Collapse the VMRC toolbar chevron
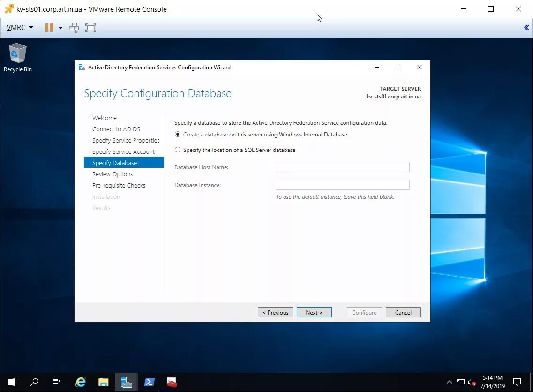Viewport: 533px width, 392px height. (x=526, y=28)
